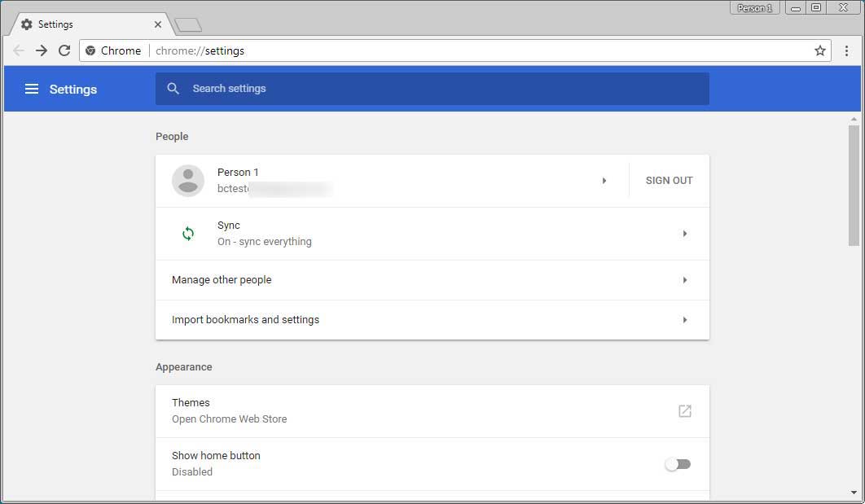Bookmark this page with star icon

(819, 50)
